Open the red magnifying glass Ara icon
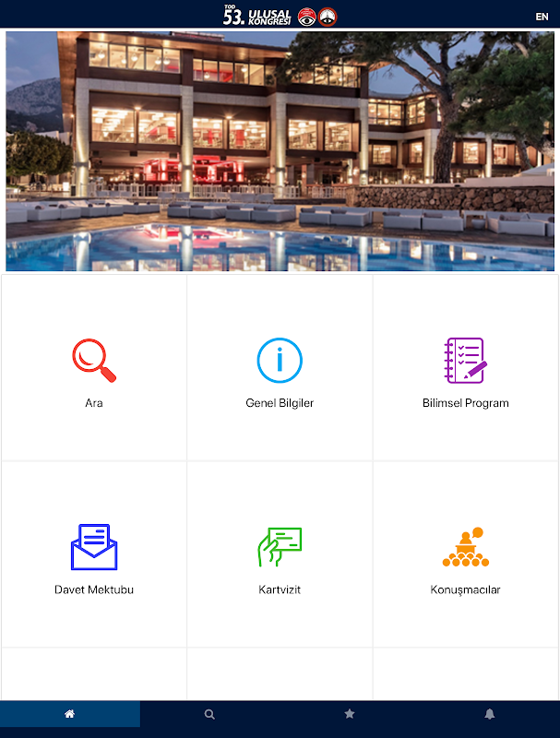Image resolution: width=560 pixels, height=738 pixels. pyautogui.click(x=94, y=361)
